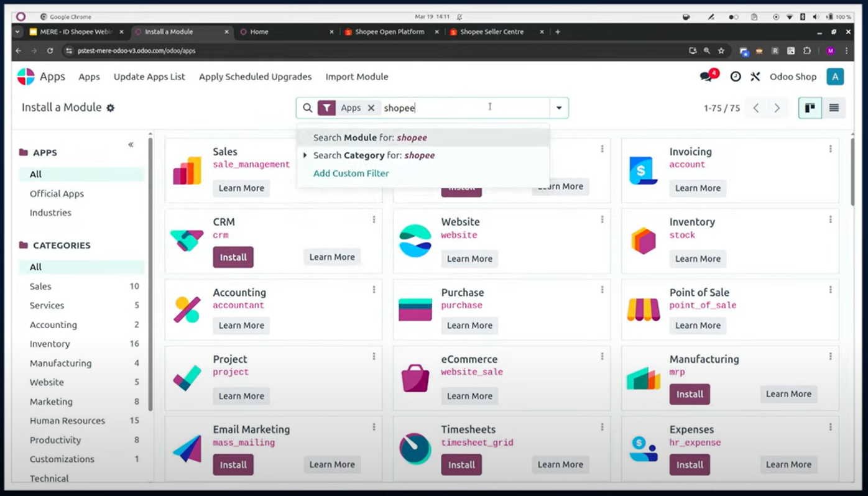Click Add Custom Filter
This screenshot has height=496, width=868.
pyautogui.click(x=351, y=173)
